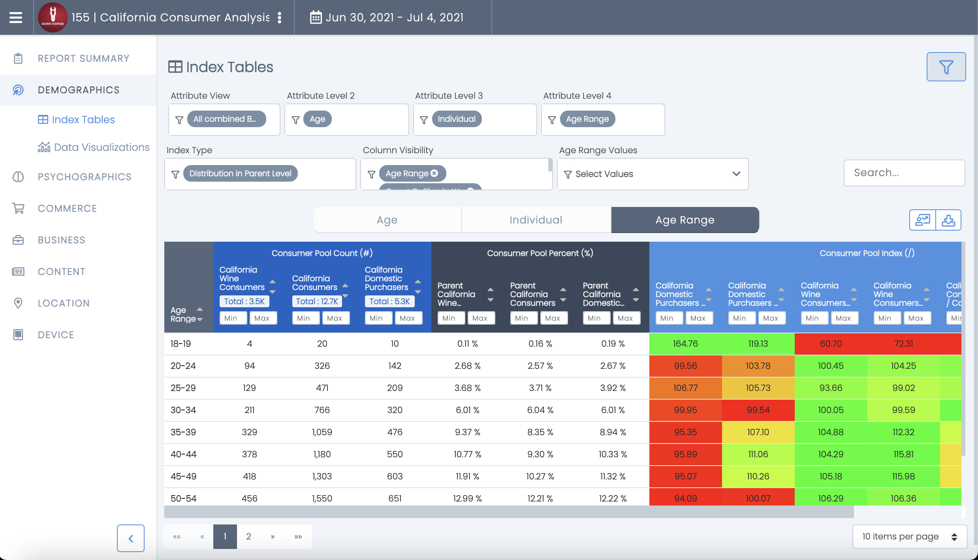Screen dimensions: 978x560
Task: Open the Commerce section in sidebar
Action: tap(67, 209)
